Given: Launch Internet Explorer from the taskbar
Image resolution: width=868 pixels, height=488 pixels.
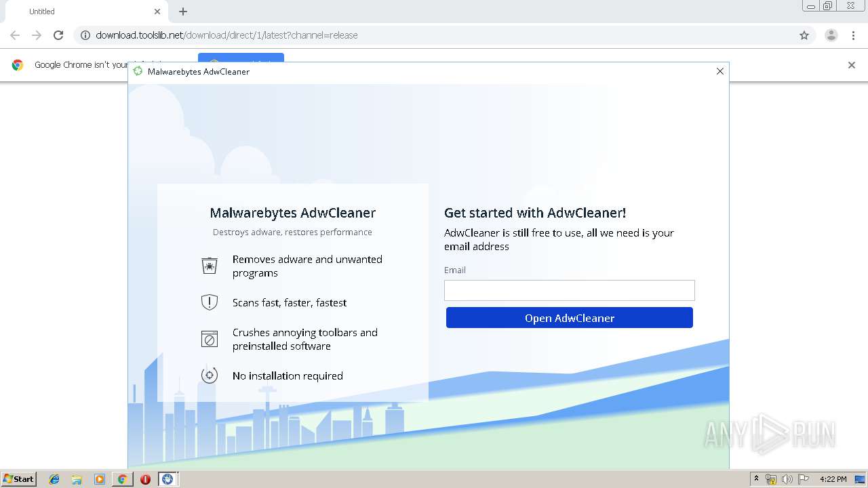Looking at the screenshot, I should coord(54,479).
